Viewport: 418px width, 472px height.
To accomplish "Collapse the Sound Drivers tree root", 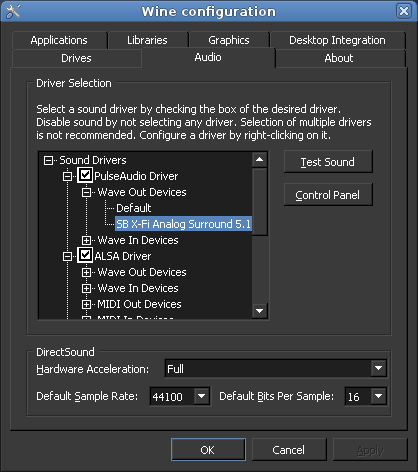I will (x=48, y=161).
